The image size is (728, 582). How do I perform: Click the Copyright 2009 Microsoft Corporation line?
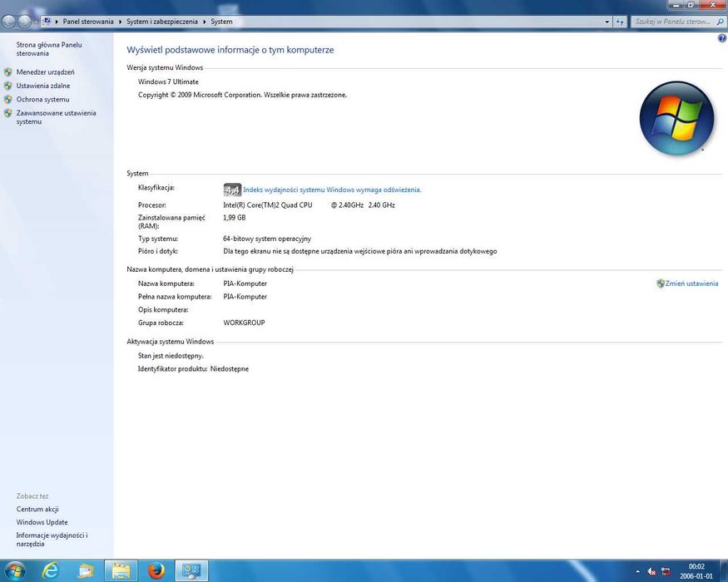(242, 95)
